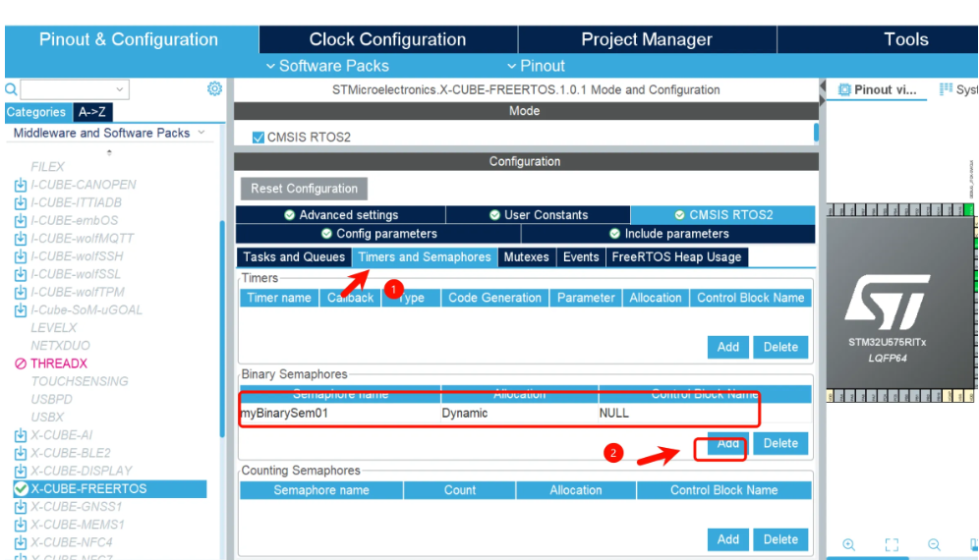Select FILEX in the middleware list
The image size is (979, 560).
[x=47, y=167]
